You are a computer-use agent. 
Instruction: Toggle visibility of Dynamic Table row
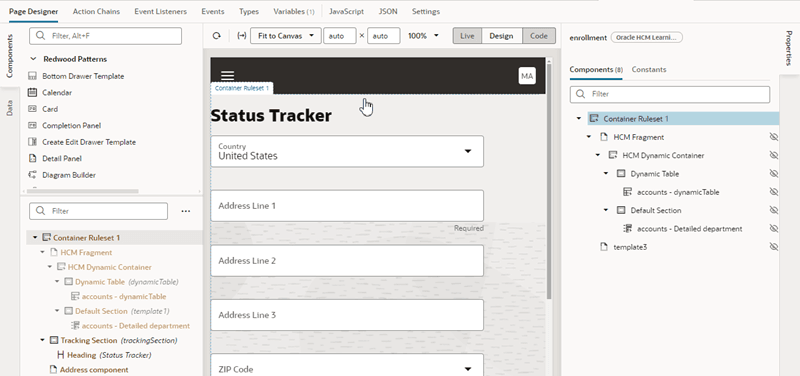click(x=773, y=173)
